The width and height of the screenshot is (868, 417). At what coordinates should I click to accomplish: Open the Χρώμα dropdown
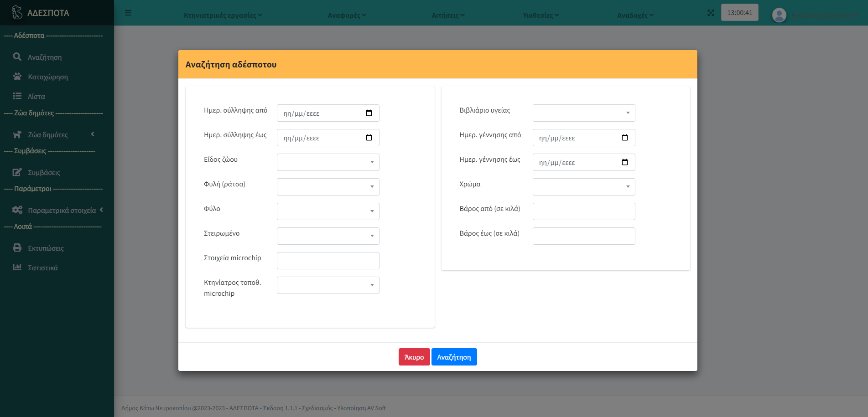coord(584,187)
